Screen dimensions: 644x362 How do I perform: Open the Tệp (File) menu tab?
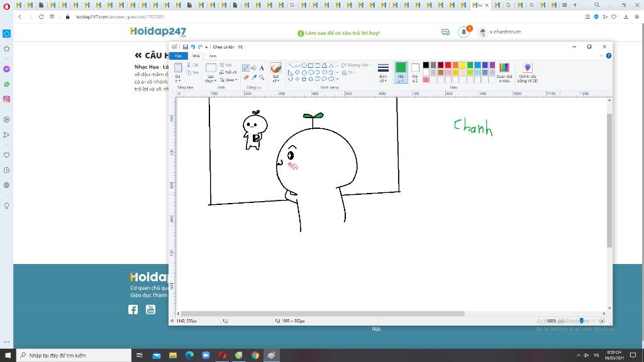(178, 56)
